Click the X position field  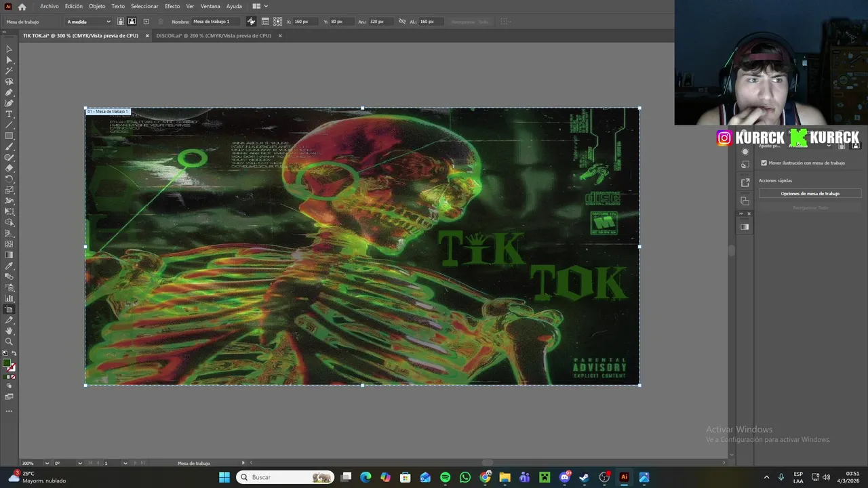click(x=304, y=22)
